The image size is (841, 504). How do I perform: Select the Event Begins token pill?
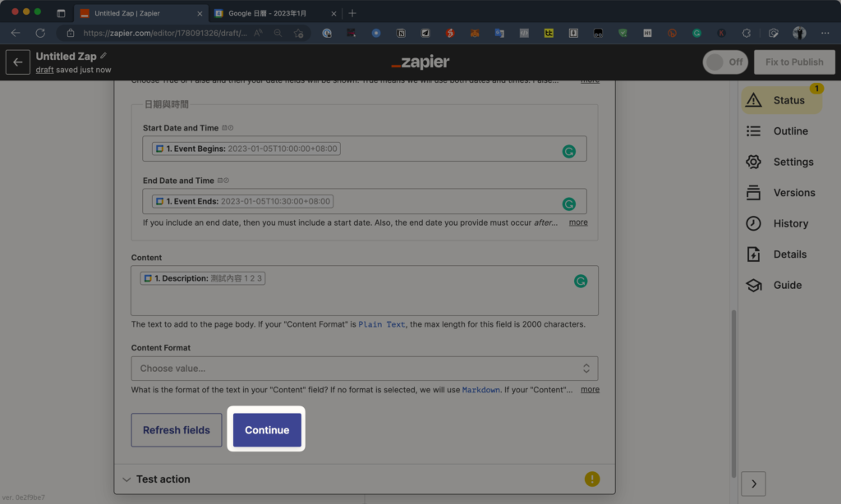coord(246,149)
